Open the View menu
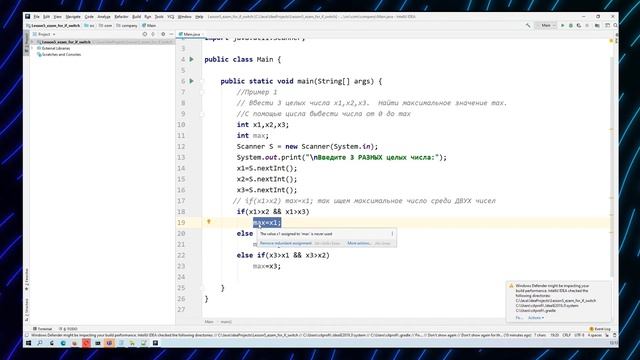 [58, 17]
